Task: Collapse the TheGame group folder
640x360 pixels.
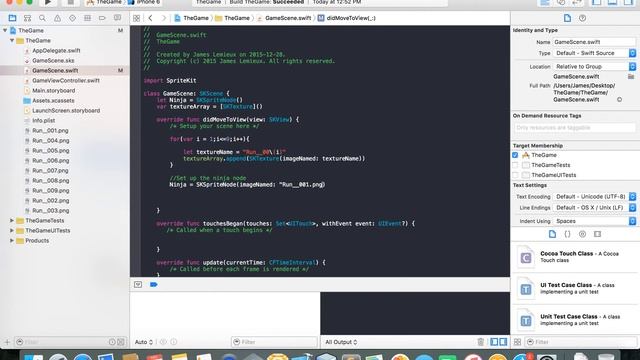Action: coord(12,40)
